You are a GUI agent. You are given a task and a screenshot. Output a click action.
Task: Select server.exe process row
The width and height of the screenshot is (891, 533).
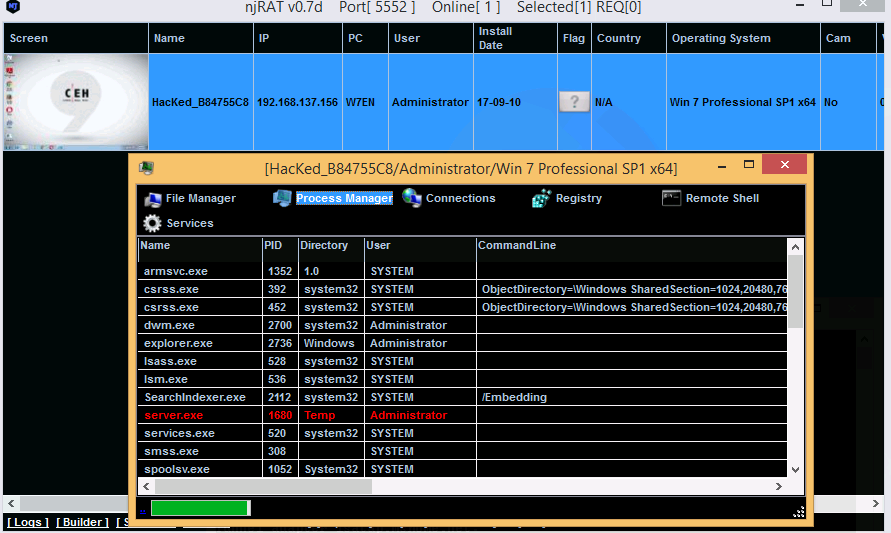click(x=463, y=415)
